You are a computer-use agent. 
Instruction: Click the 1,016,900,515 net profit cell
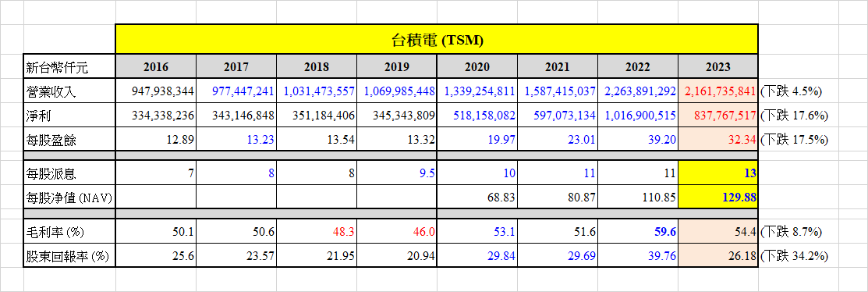coord(637,116)
